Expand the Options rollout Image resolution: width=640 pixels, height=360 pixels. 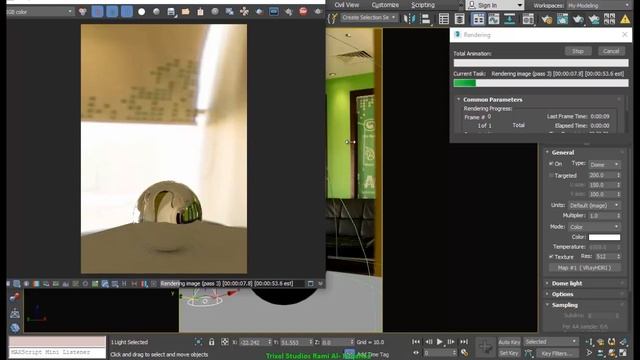tap(562, 294)
